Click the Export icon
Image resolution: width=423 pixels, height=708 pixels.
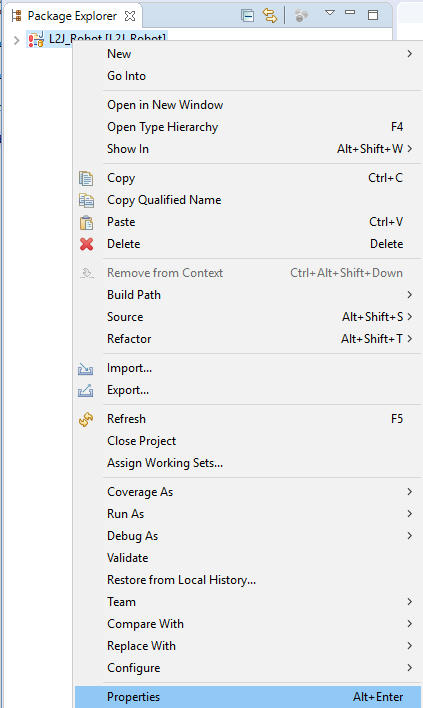(86, 390)
